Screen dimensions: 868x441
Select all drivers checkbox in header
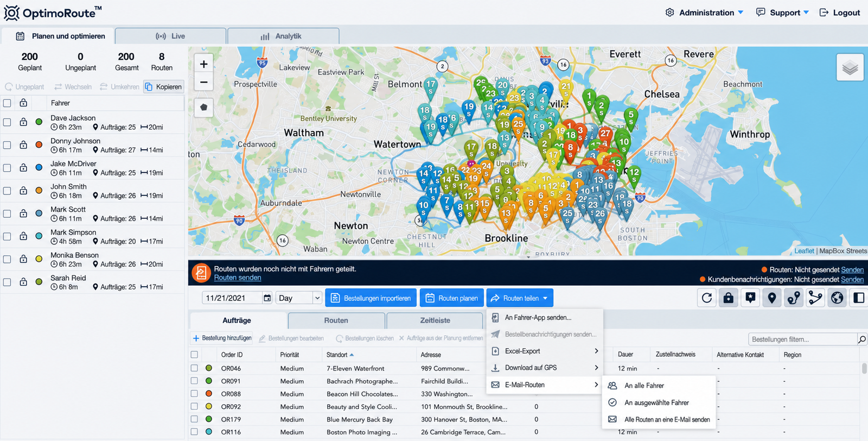pos(7,103)
